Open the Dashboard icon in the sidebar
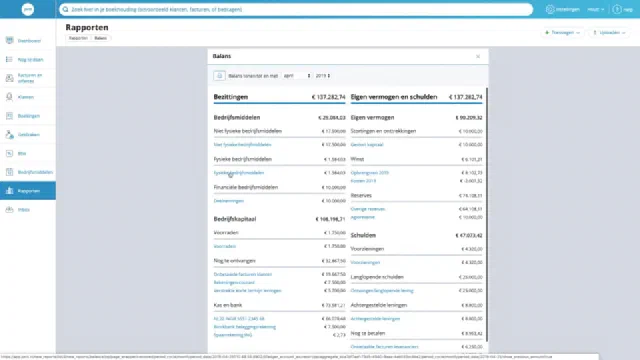This screenshot has height=360, width=640. (9, 40)
